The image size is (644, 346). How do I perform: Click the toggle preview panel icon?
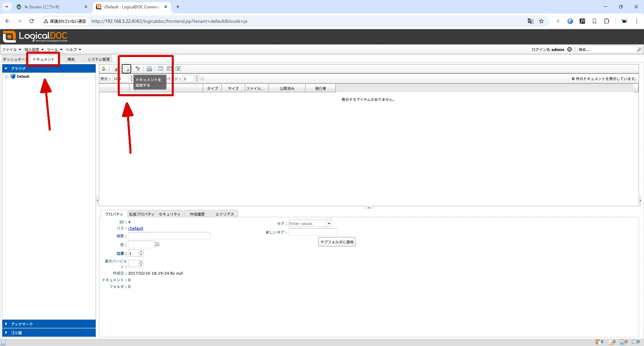pos(178,69)
